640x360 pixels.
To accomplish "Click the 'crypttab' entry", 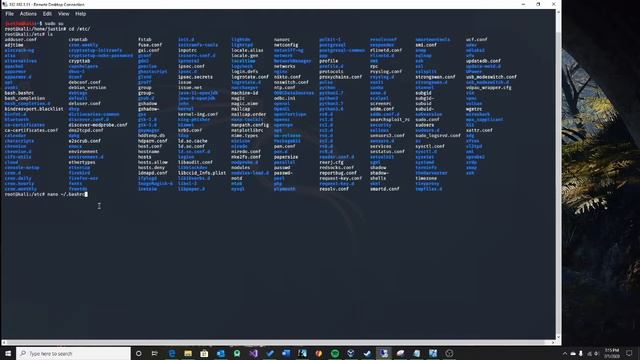I will pos(79,61).
